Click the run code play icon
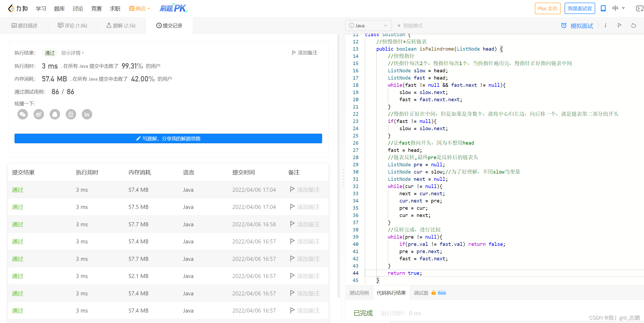The image size is (644, 323). tap(619, 25)
